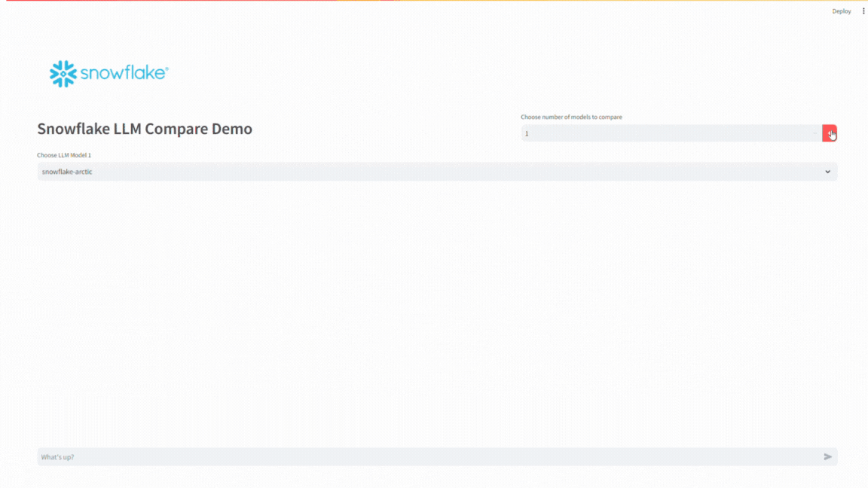Expand the LLM Model 1 dropdown chevron

coord(827,172)
